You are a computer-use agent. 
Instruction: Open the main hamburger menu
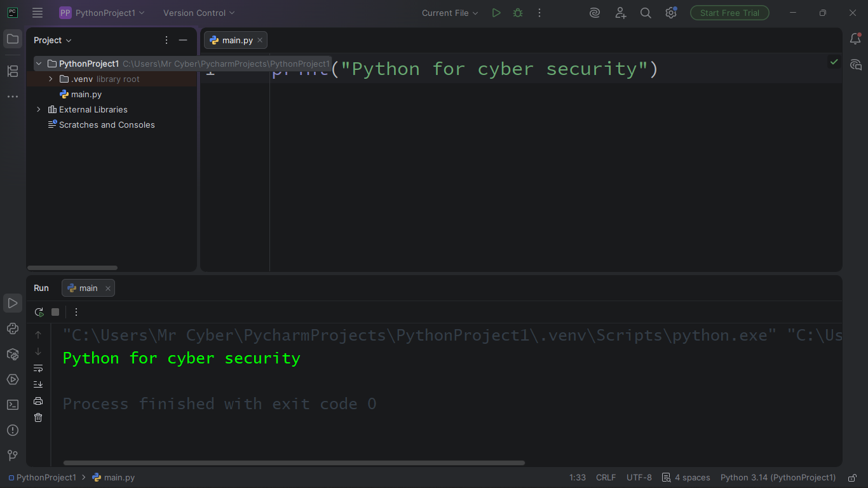click(x=37, y=13)
